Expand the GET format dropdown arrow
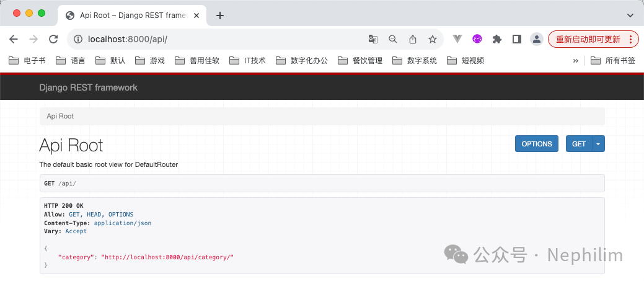The width and height of the screenshot is (644, 281). pos(598,144)
